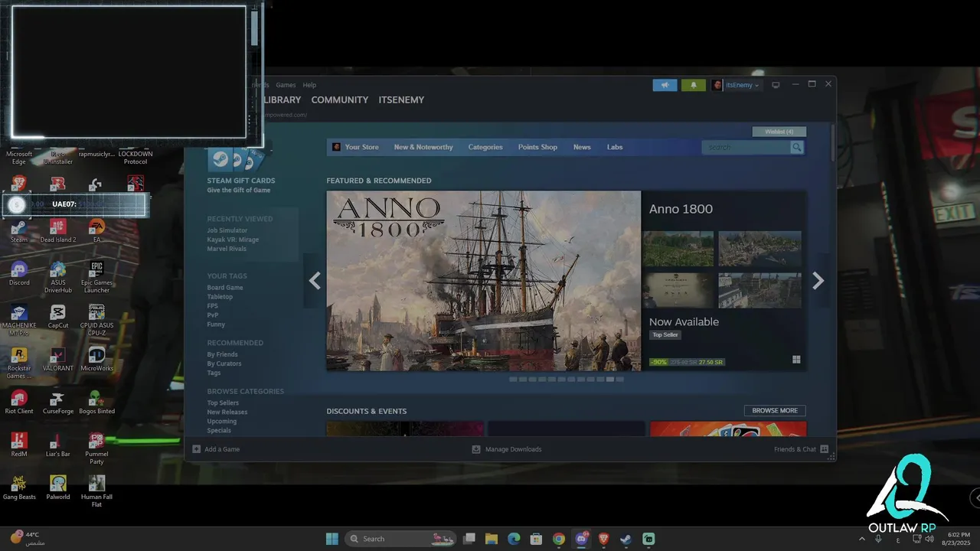Open the Steam announcements megaphone button
The image size is (980, 551).
(665, 85)
